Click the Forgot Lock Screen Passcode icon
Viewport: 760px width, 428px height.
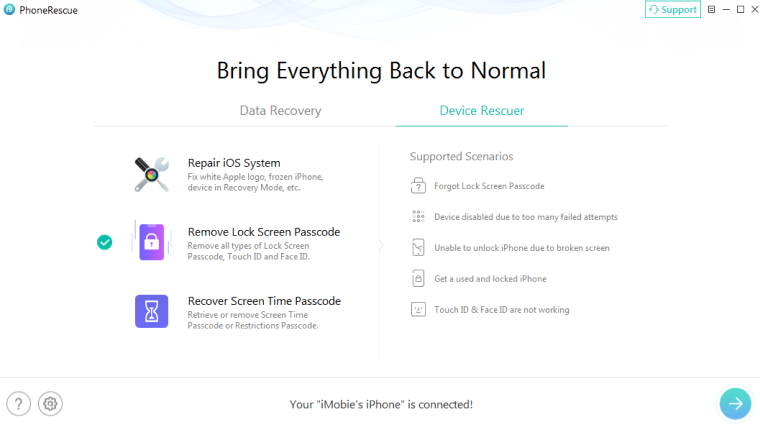[418, 186]
